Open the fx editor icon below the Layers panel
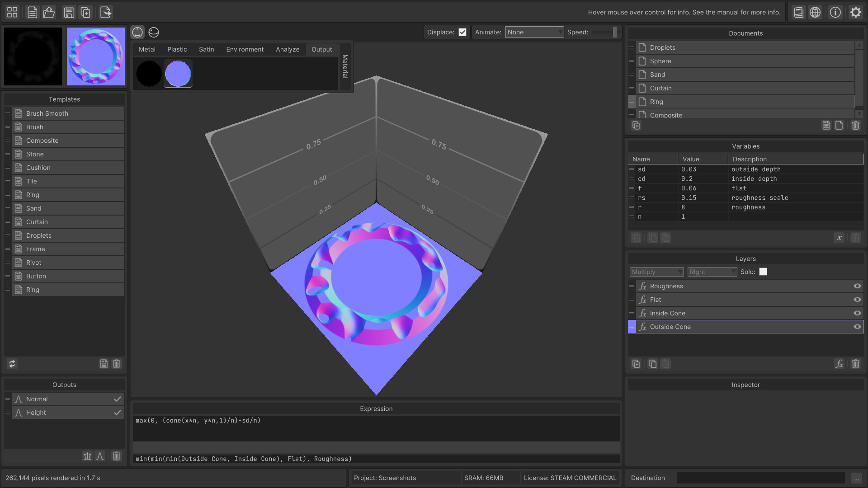868x488 pixels. [840, 364]
